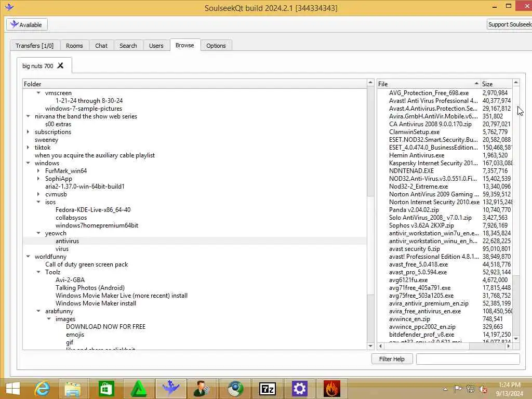Collapse the yeowch folder
The image size is (532, 399).
coord(38,233)
